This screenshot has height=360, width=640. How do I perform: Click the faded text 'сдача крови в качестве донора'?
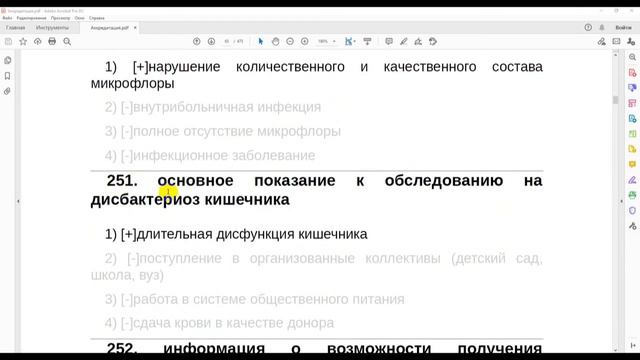point(233,323)
